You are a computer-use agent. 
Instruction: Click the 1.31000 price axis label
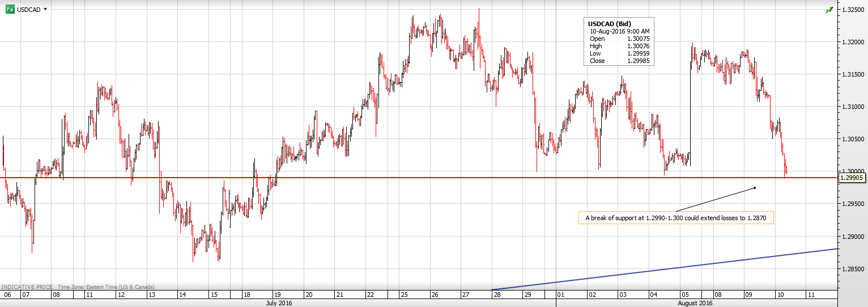click(x=852, y=107)
